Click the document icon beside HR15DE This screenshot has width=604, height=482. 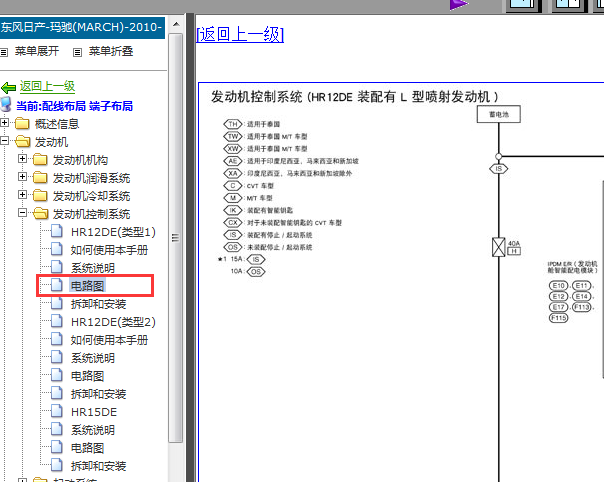(57, 411)
